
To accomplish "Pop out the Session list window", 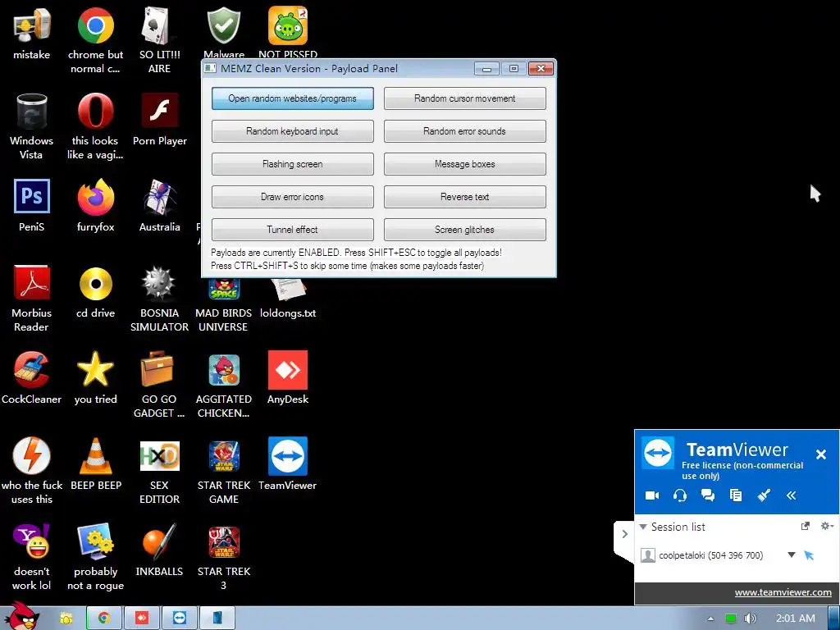I will tap(806, 526).
